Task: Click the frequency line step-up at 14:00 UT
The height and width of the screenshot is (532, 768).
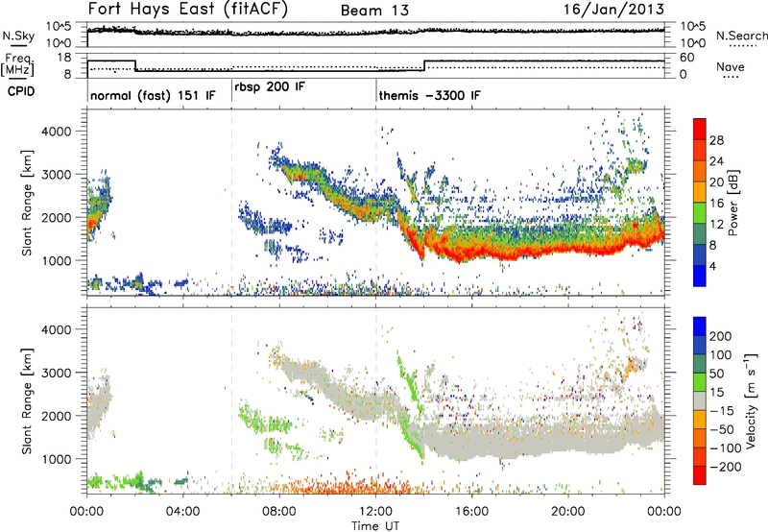Action: (x=424, y=65)
